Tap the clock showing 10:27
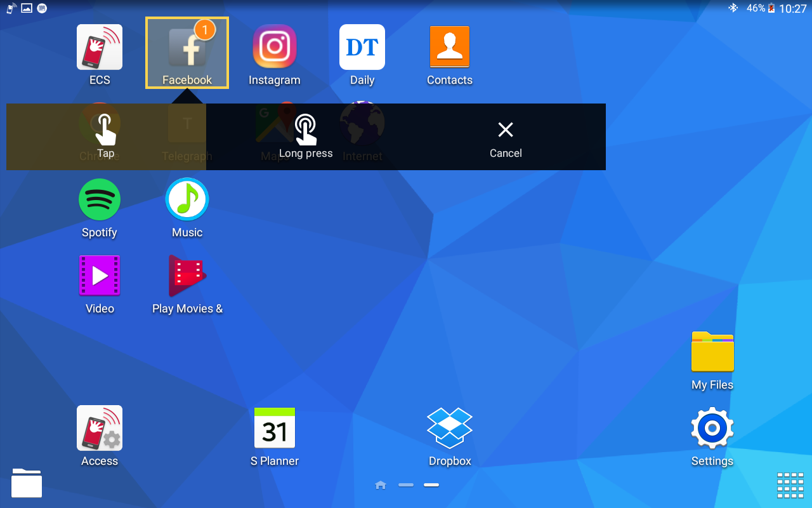The height and width of the screenshot is (508, 812). 793,8
